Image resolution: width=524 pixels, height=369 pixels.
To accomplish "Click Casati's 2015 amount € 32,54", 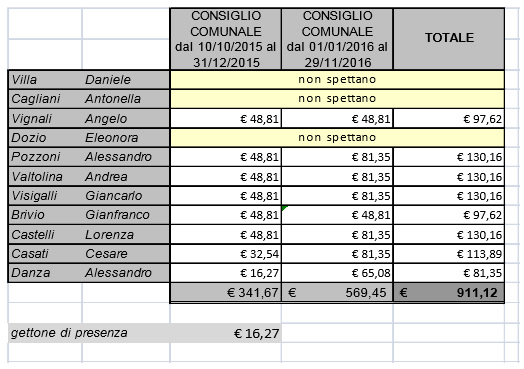I will tap(226, 254).
